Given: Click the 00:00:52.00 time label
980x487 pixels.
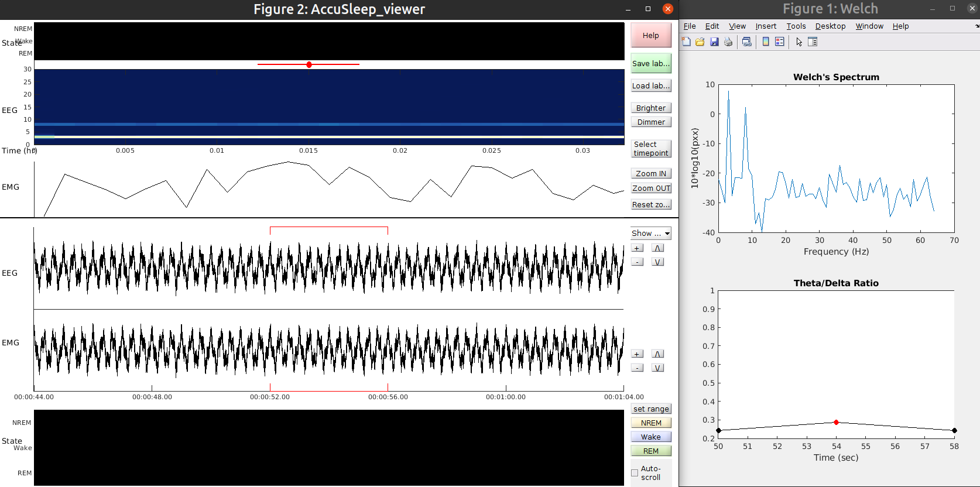Looking at the screenshot, I should (x=270, y=397).
